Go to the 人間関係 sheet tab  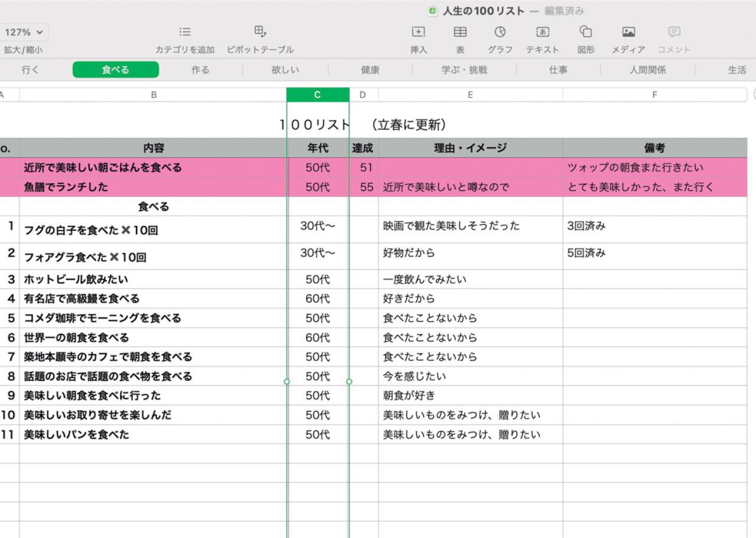tap(648, 70)
